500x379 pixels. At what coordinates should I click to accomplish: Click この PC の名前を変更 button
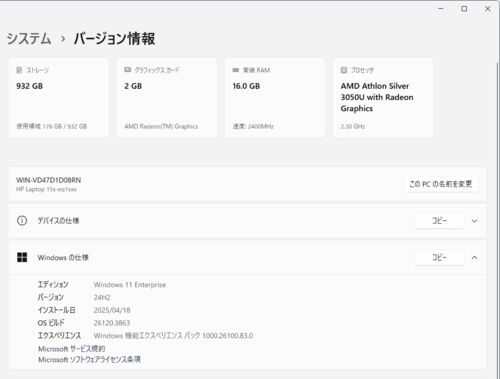coord(441,184)
